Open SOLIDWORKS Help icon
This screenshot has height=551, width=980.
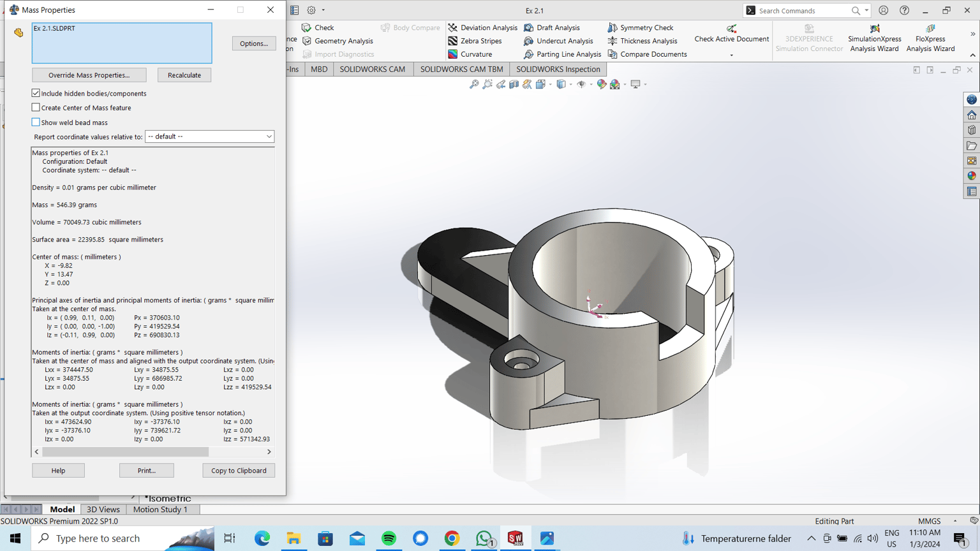[x=905, y=10]
